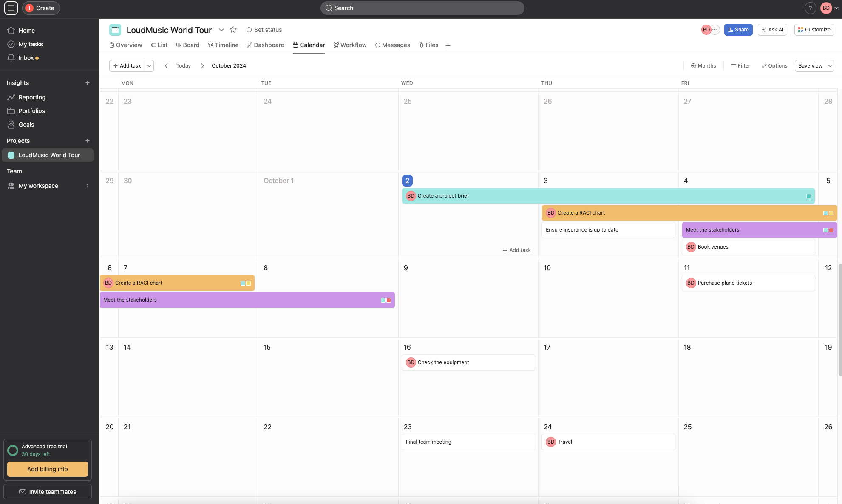Open Ask AI assistant
This screenshot has height=504, width=842.
[x=773, y=30]
